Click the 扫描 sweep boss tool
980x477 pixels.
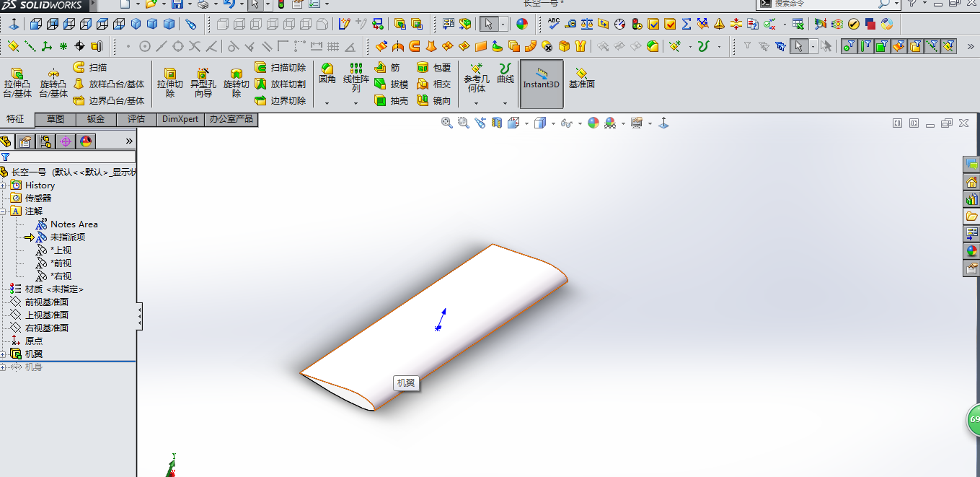[x=90, y=67]
